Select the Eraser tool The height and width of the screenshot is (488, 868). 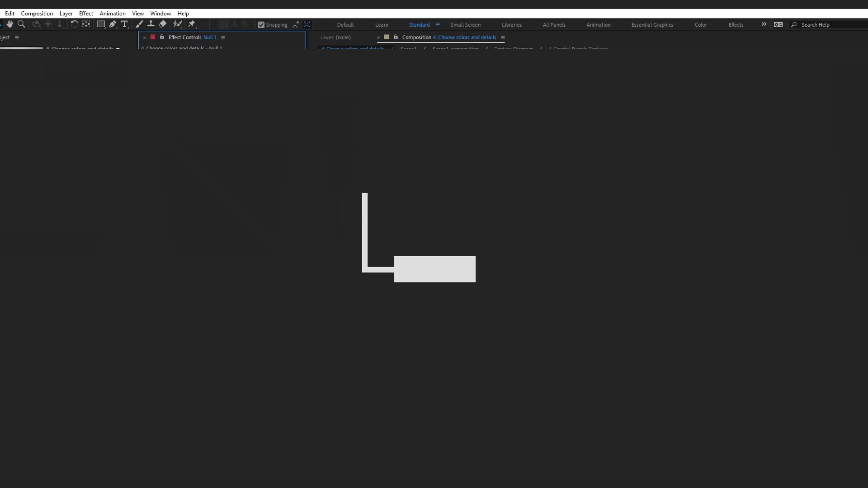pos(163,24)
